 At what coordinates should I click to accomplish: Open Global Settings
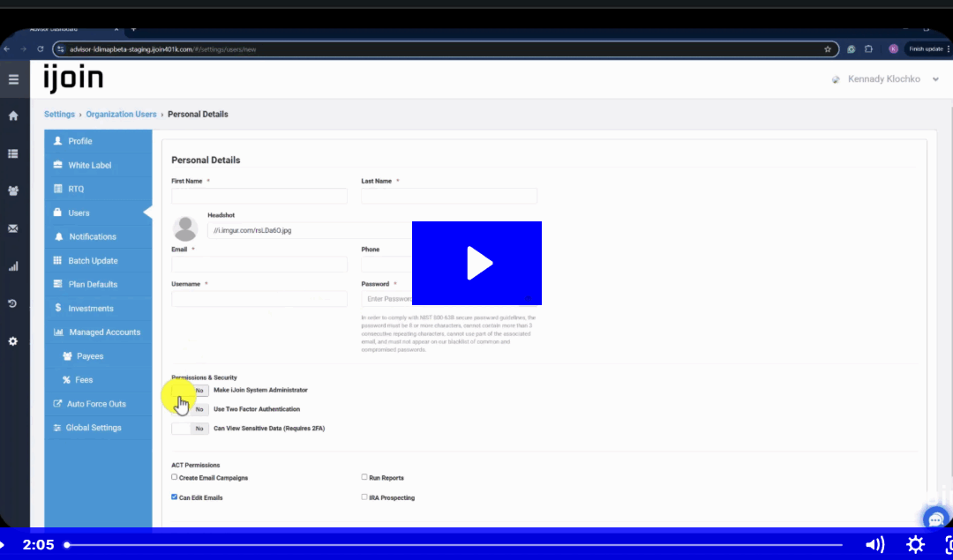(99, 428)
